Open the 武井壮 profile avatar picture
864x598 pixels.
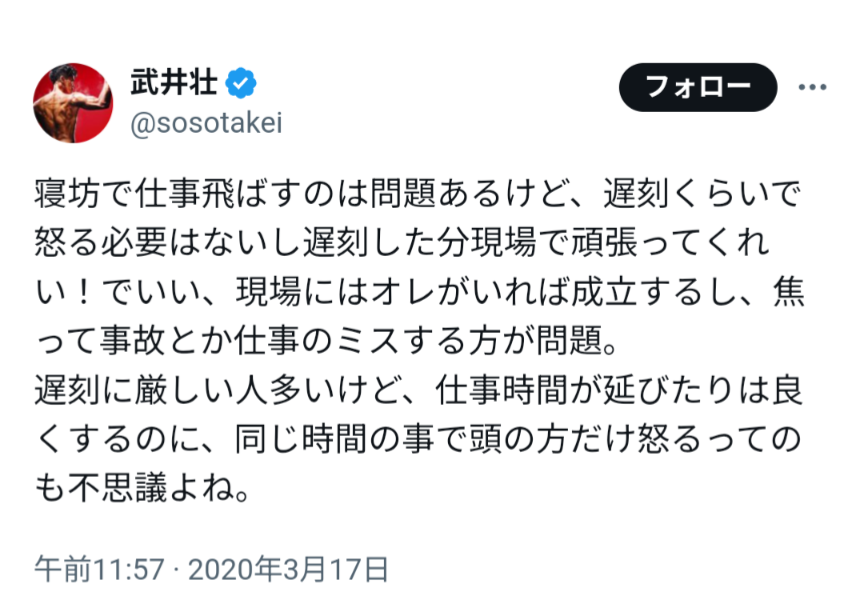(x=73, y=103)
